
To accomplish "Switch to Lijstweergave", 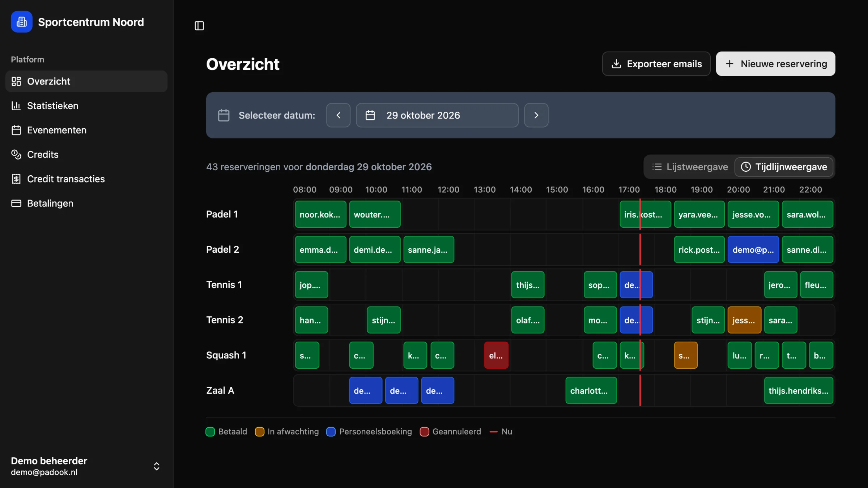I will pyautogui.click(x=690, y=167).
